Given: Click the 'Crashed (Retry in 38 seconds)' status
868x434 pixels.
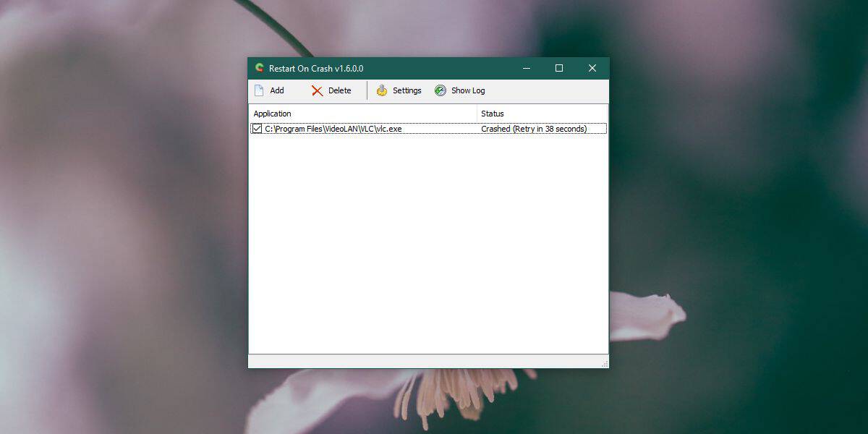Looking at the screenshot, I should pyautogui.click(x=534, y=129).
